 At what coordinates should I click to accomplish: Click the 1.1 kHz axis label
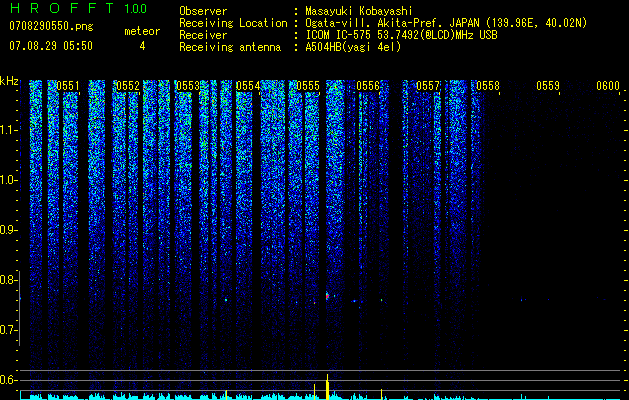point(8,130)
